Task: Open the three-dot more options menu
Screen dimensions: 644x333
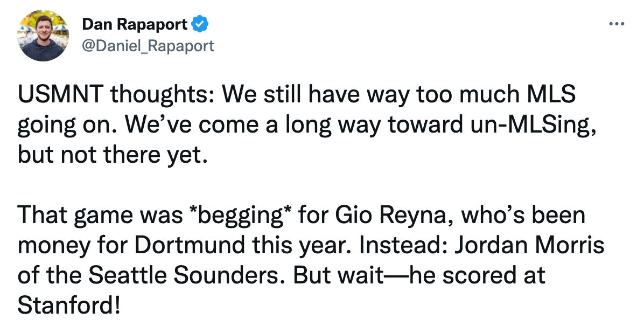Action: pos(616,24)
